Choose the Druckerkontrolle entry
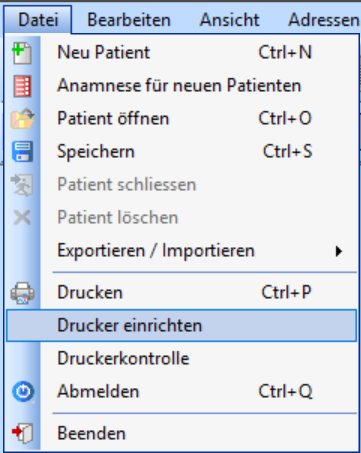The image size is (361, 453). (x=181, y=359)
